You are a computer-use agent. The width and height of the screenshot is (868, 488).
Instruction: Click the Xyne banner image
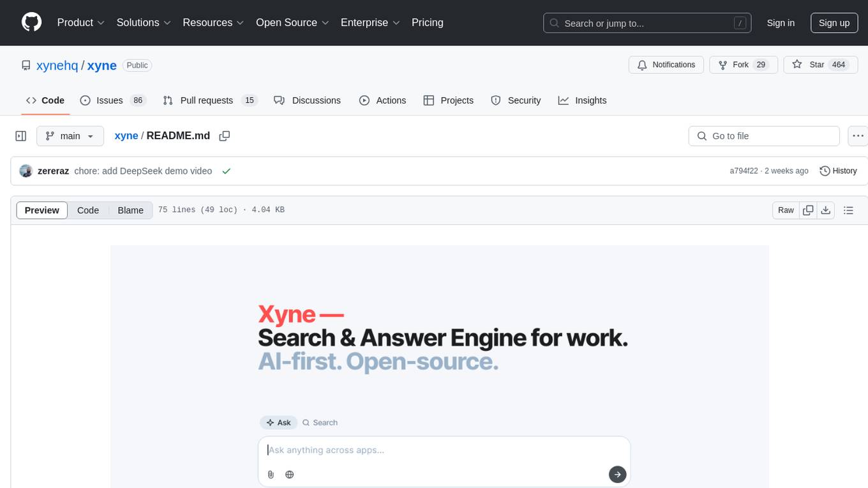(x=440, y=367)
